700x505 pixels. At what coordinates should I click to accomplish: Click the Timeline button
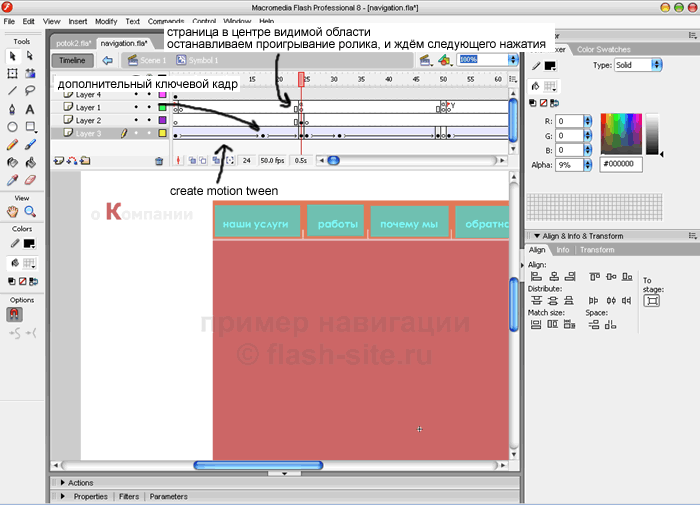click(72, 60)
